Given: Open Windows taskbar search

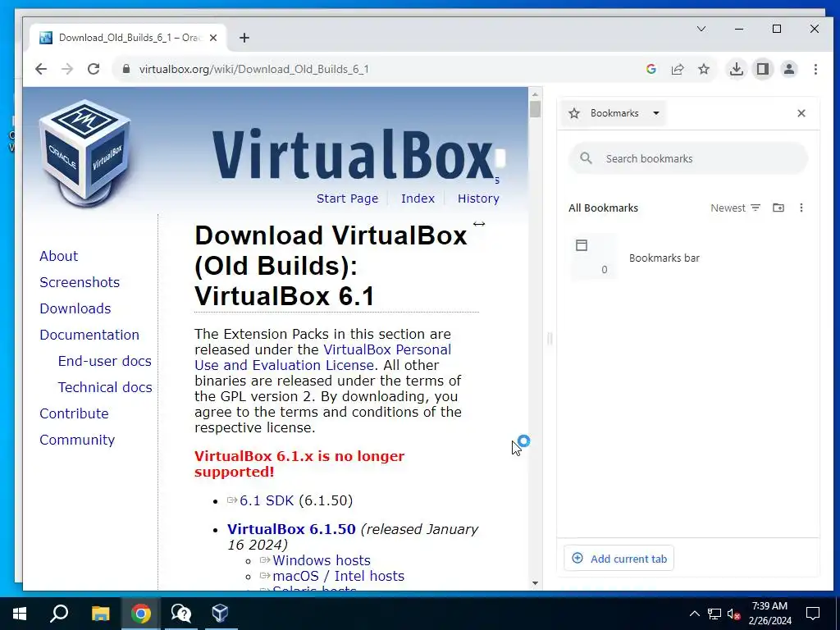Looking at the screenshot, I should point(59,614).
